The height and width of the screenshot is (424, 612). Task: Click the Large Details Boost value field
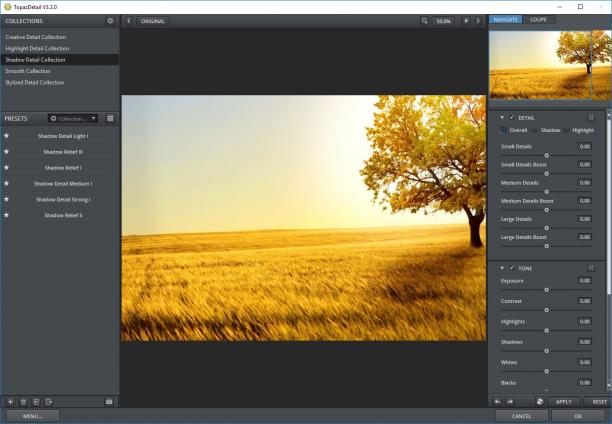[x=585, y=237]
